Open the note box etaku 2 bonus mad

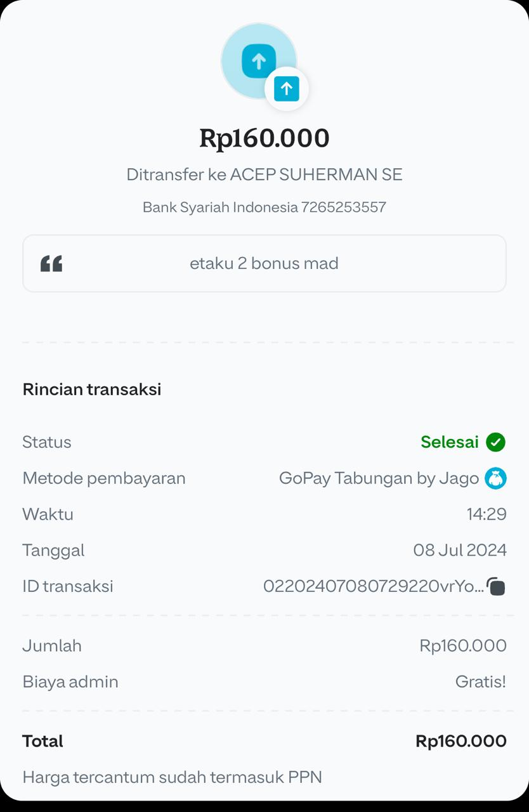coord(264,263)
